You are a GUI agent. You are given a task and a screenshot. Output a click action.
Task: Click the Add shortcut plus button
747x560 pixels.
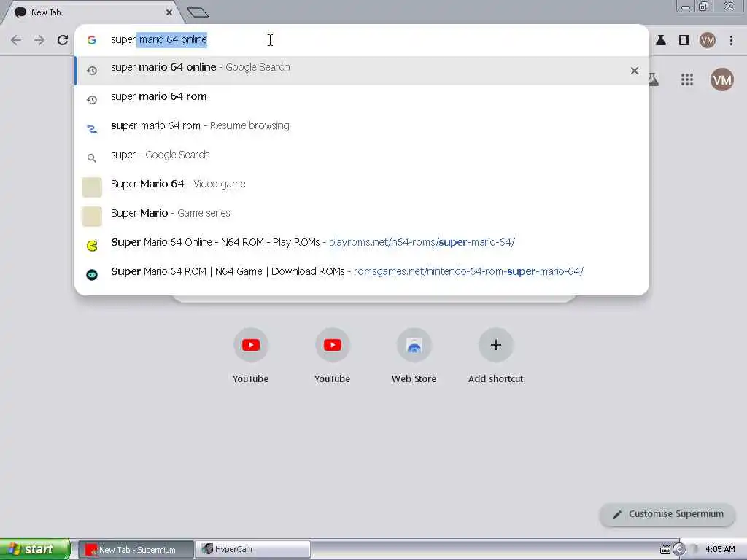pyautogui.click(x=495, y=345)
